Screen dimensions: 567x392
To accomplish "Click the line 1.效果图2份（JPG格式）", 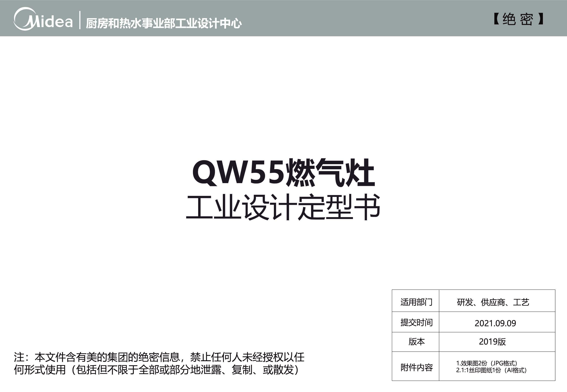I will (x=487, y=363).
